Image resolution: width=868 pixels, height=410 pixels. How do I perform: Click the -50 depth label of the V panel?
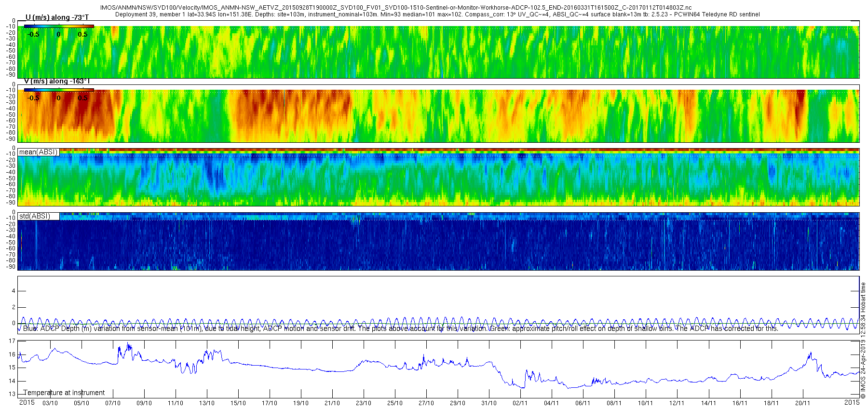[11, 114]
